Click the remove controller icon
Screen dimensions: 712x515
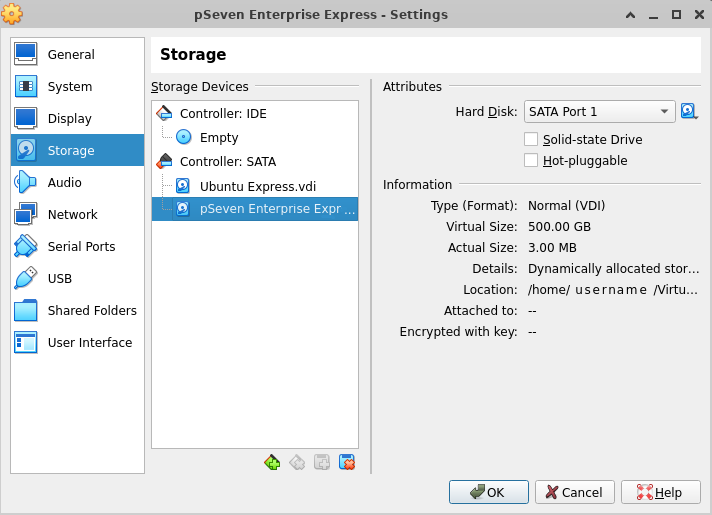[296, 462]
